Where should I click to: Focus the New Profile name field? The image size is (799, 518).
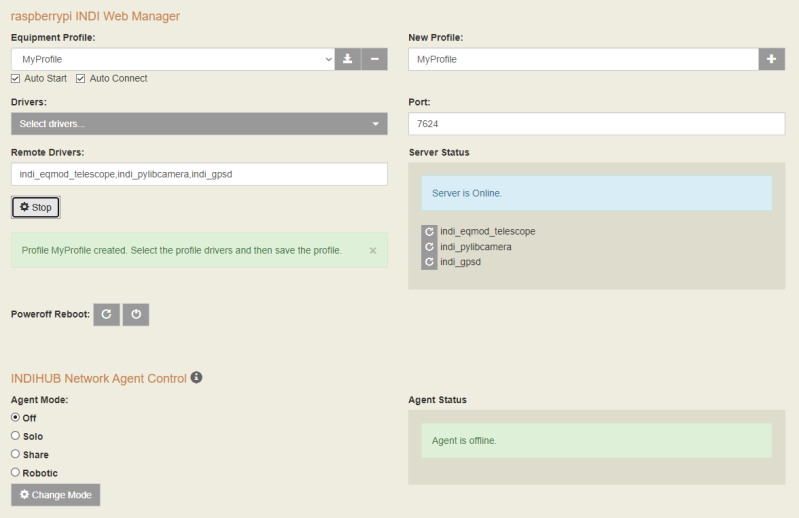583,59
